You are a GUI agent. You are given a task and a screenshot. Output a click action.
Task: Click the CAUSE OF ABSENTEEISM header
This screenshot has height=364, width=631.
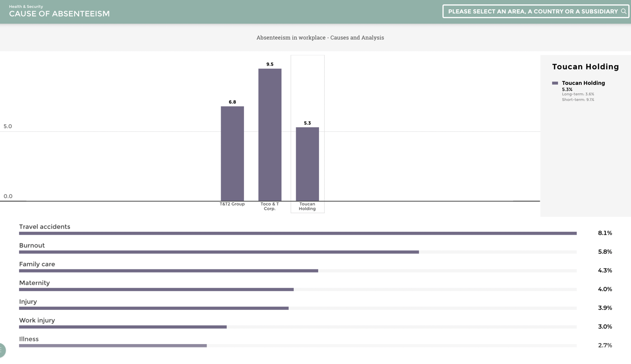click(59, 14)
